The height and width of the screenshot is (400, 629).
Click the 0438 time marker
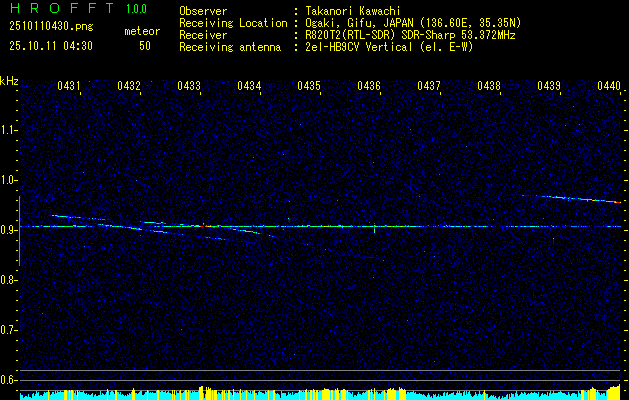[x=489, y=86]
